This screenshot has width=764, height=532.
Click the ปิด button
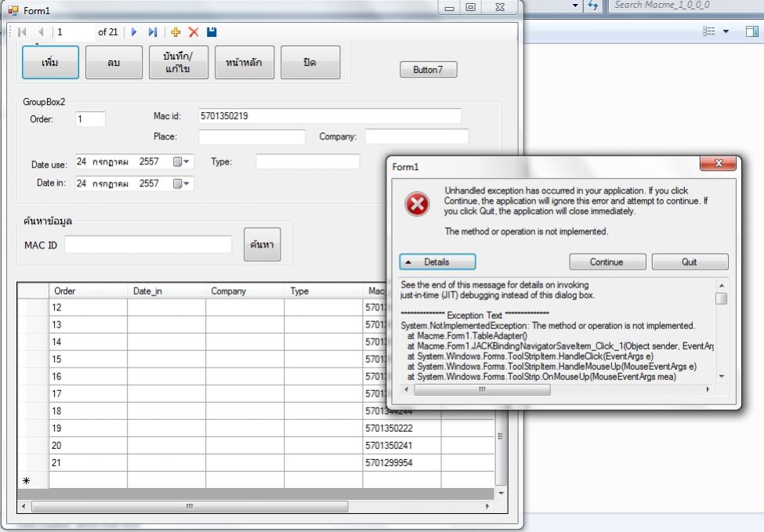(310, 63)
